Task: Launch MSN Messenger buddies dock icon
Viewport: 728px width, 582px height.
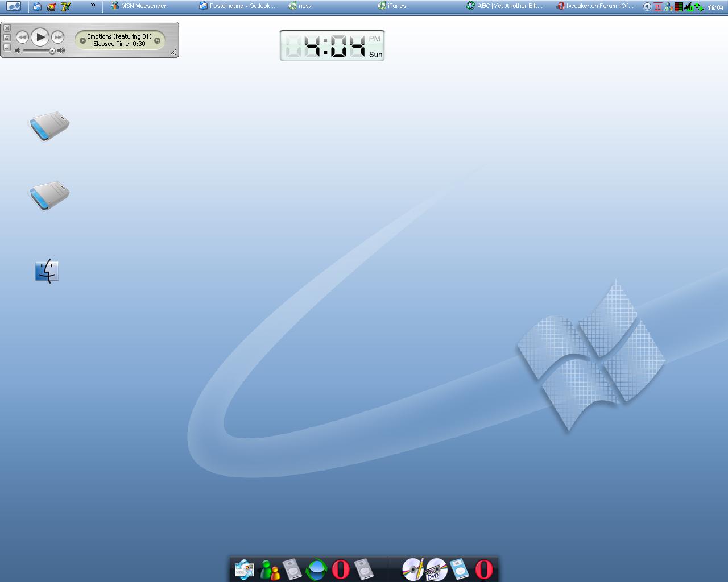Action: (x=269, y=569)
